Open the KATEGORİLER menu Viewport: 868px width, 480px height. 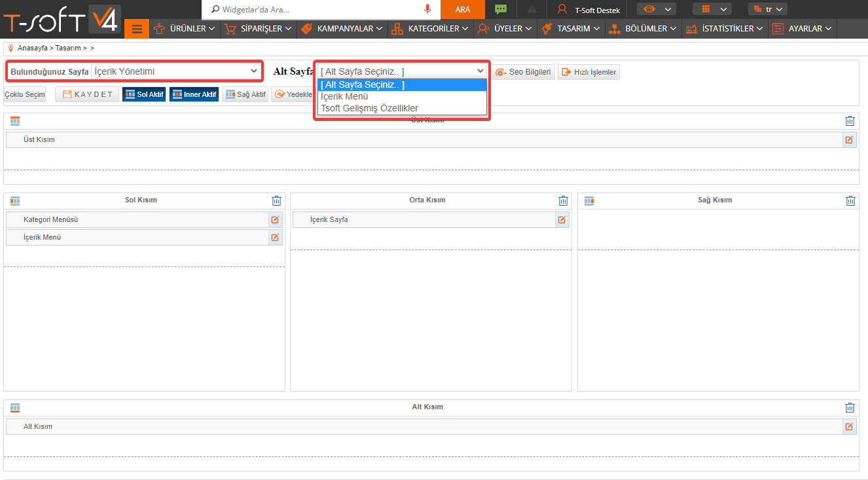click(x=431, y=29)
